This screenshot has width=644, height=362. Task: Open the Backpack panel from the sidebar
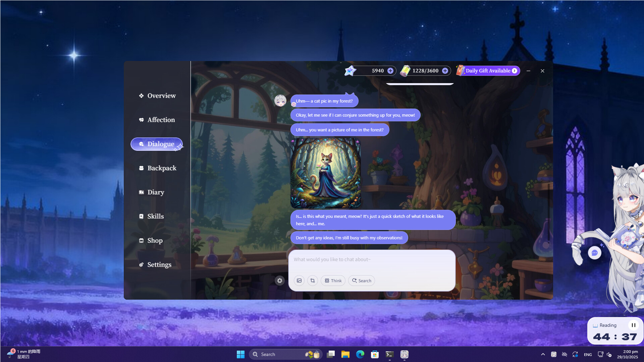(x=162, y=168)
